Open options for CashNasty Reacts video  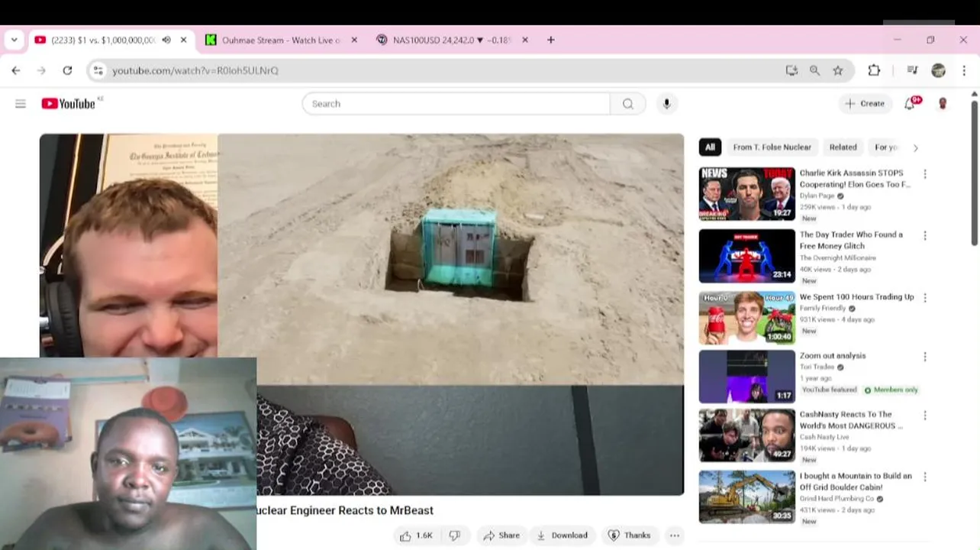coord(925,416)
